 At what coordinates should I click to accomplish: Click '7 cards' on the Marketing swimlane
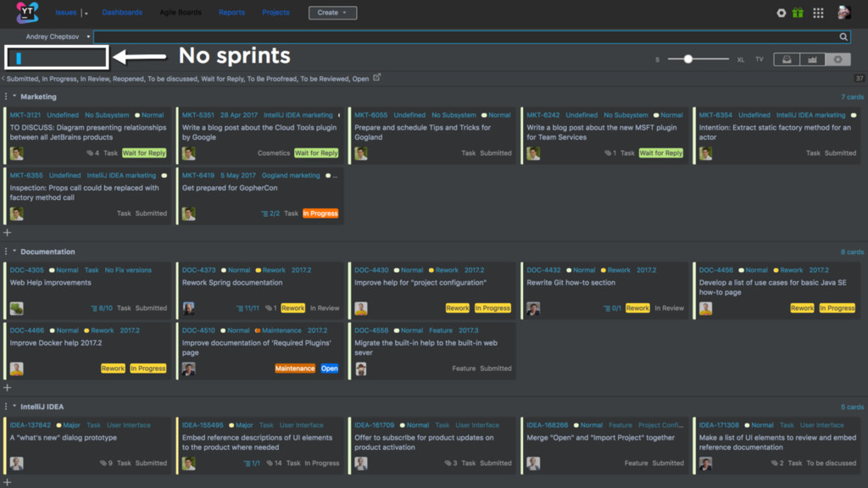tap(853, 97)
